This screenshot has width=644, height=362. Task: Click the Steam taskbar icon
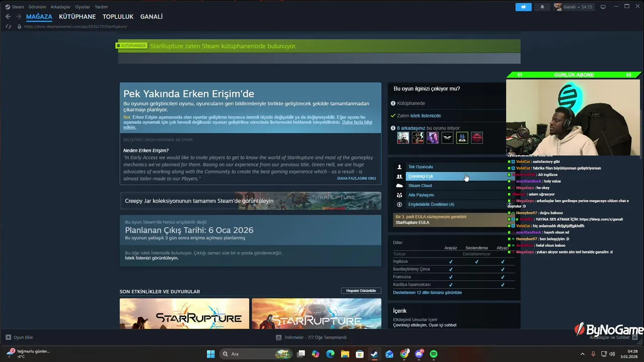374,354
